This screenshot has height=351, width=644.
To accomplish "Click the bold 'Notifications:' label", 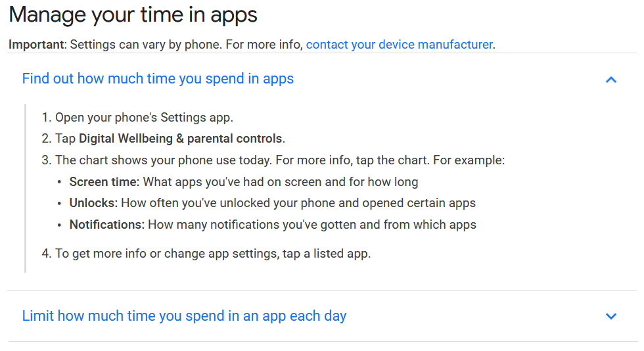I will (107, 224).
